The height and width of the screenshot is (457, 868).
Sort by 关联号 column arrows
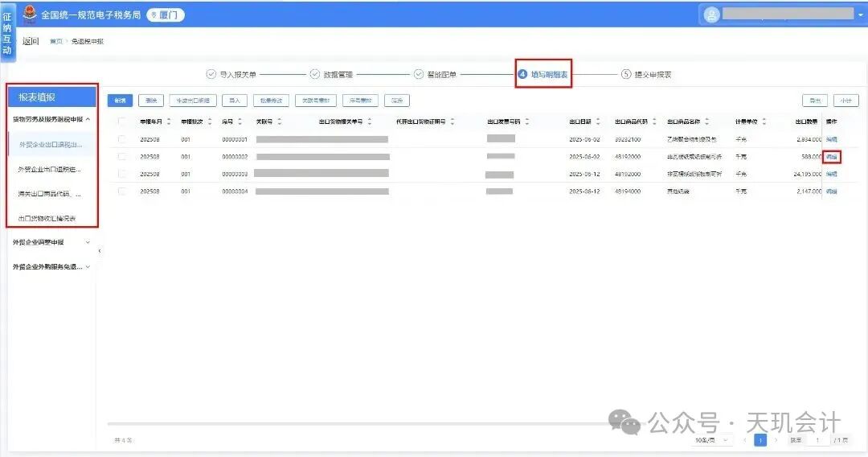[280, 121]
